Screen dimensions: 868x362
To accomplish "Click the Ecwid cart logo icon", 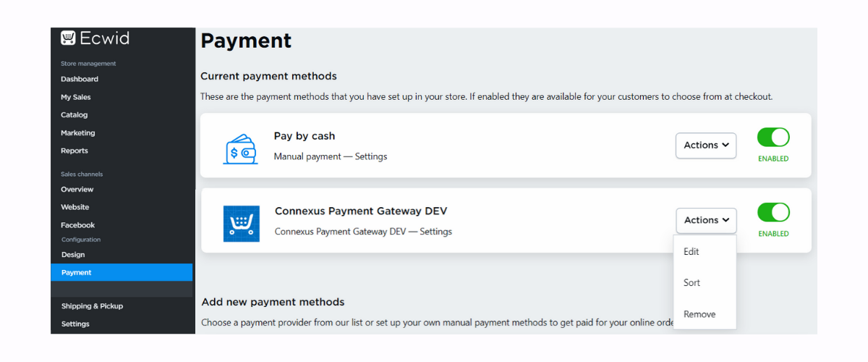I will [x=68, y=38].
